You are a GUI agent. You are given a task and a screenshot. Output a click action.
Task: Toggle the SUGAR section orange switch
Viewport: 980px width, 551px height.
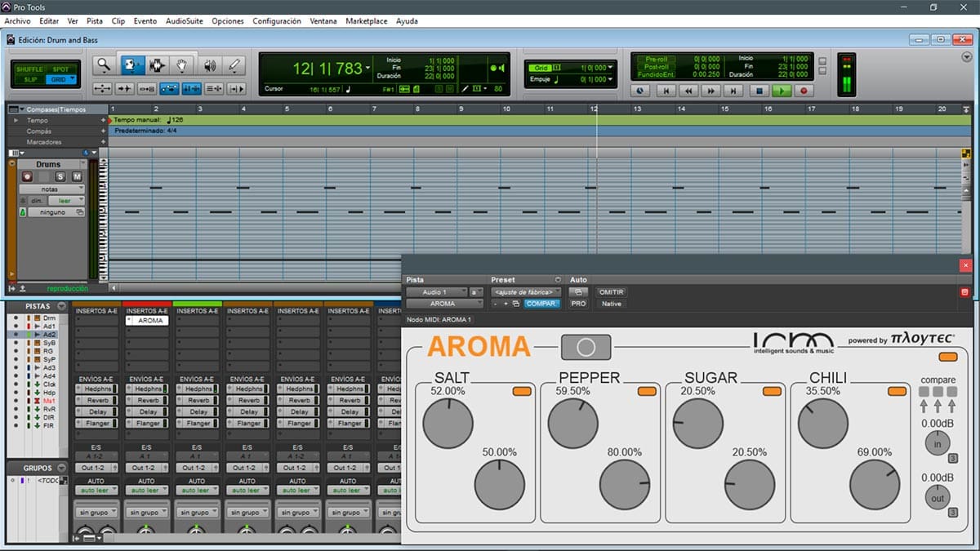coord(772,392)
